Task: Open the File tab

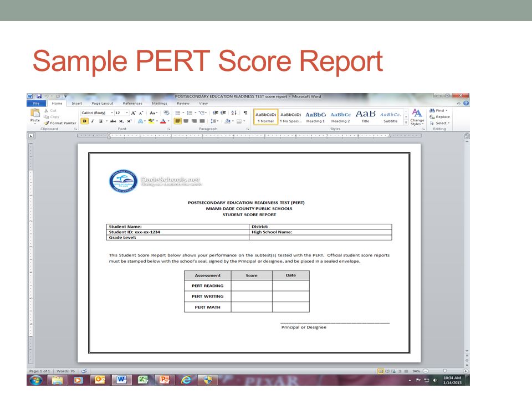Action: click(x=37, y=104)
